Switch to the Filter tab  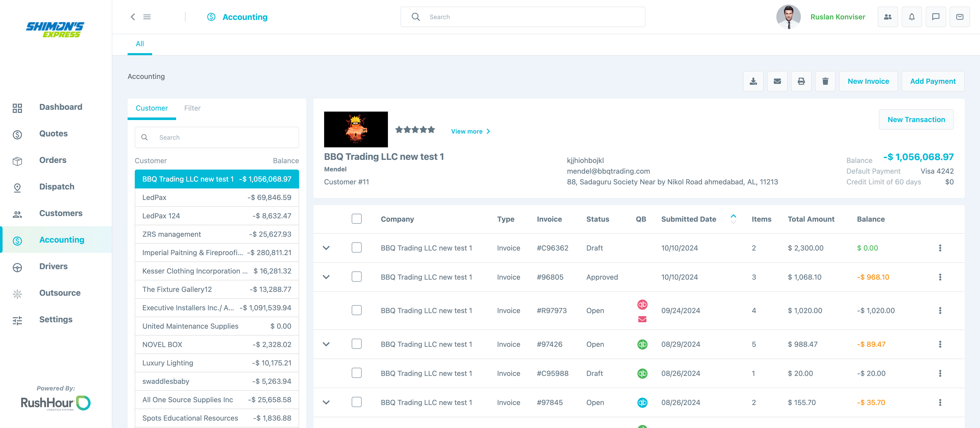click(x=192, y=108)
